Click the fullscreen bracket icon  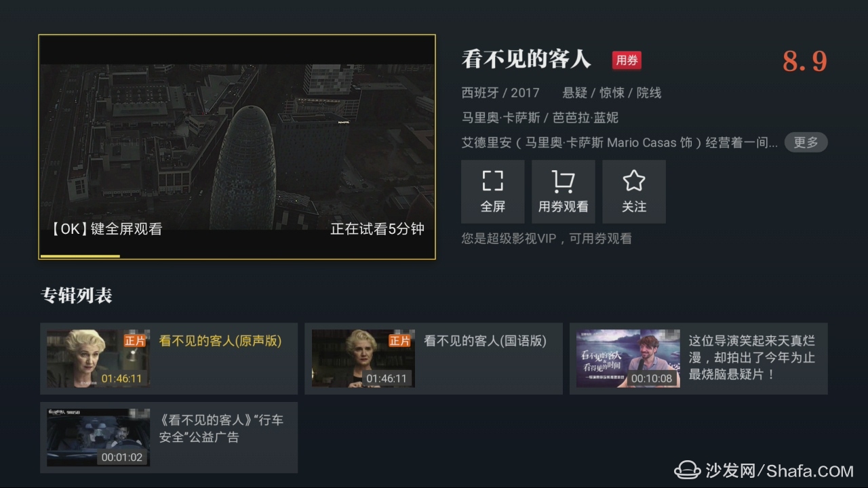click(x=493, y=181)
